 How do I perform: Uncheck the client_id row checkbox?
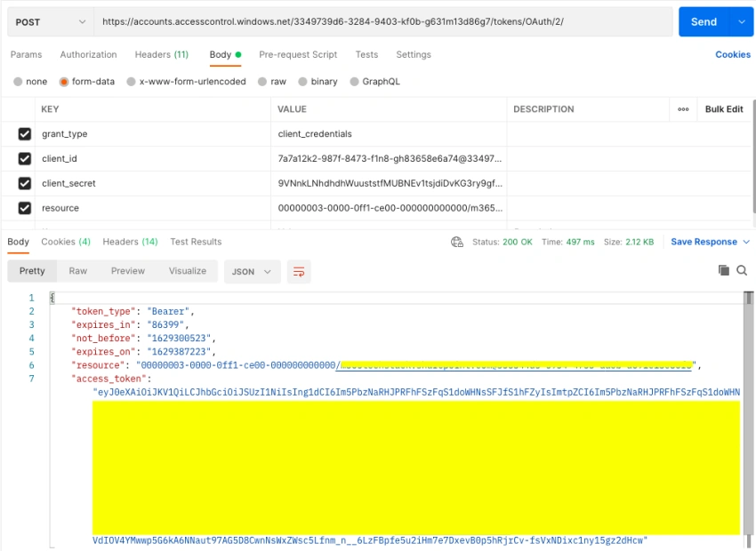(25, 158)
